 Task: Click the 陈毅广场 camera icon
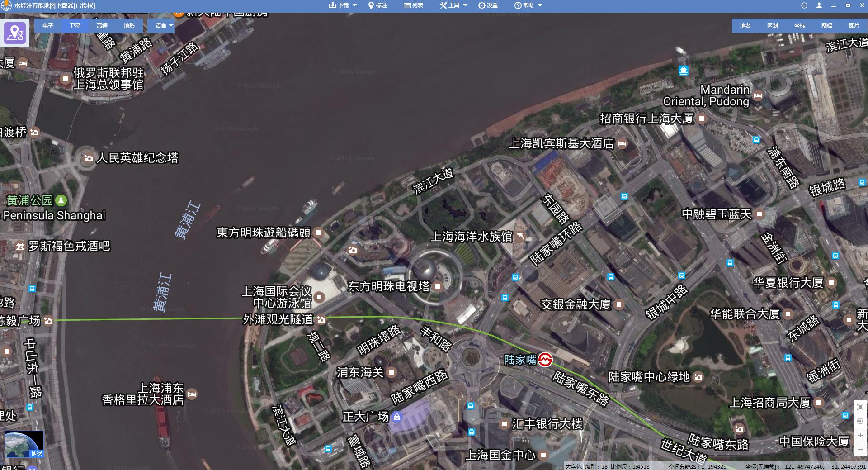coord(48,321)
